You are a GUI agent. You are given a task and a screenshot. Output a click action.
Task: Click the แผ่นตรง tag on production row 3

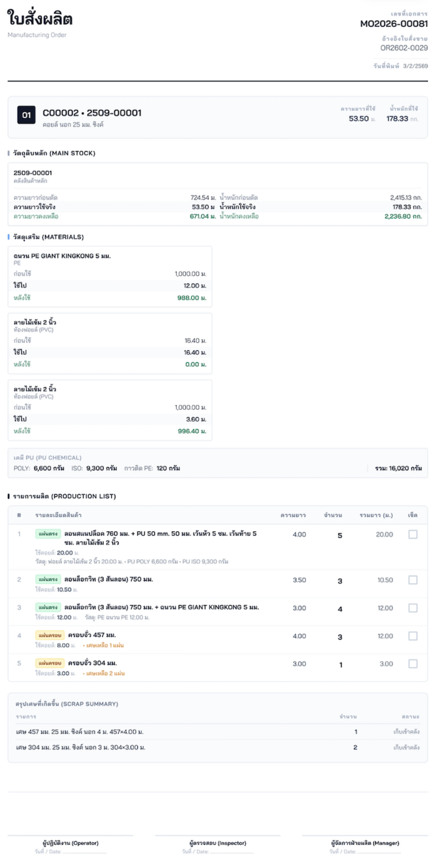[x=48, y=607]
